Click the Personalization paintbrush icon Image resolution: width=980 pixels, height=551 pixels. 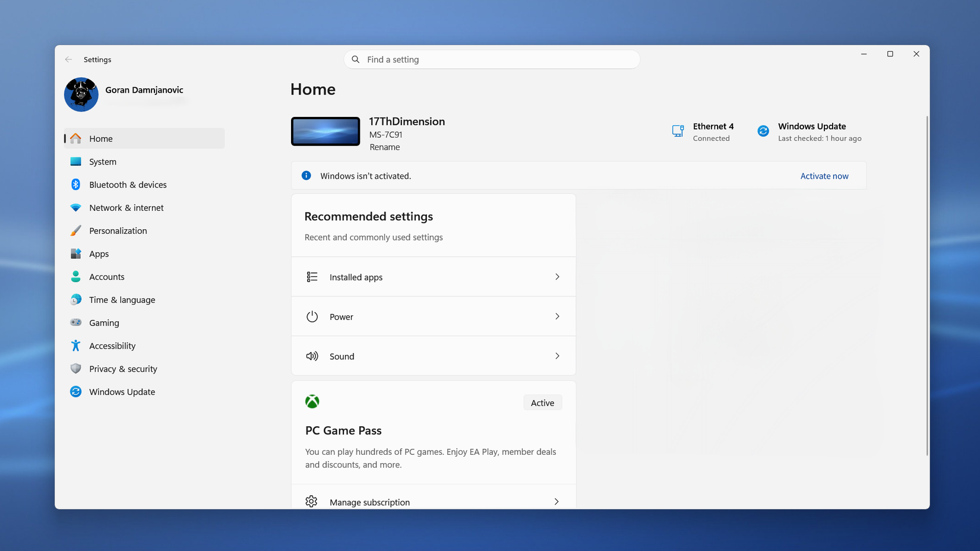coord(75,231)
